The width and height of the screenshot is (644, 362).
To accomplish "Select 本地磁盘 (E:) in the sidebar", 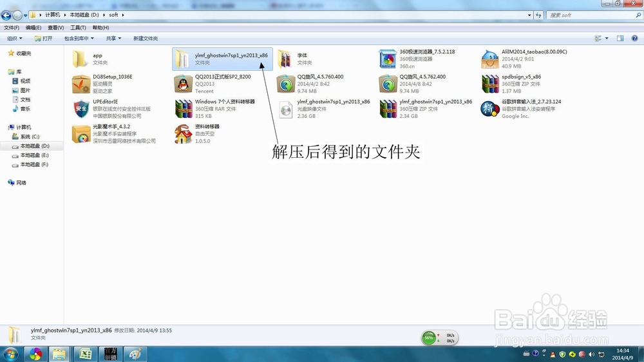I will point(35,155).
